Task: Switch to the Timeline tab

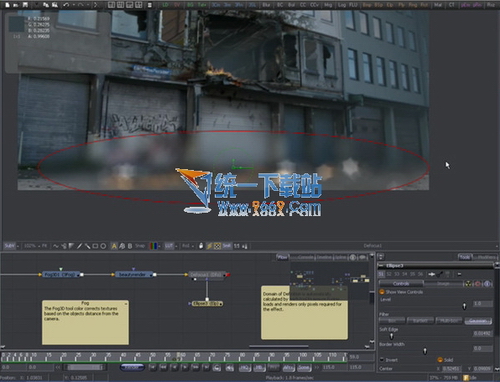Action: click(x=324, y=257)
